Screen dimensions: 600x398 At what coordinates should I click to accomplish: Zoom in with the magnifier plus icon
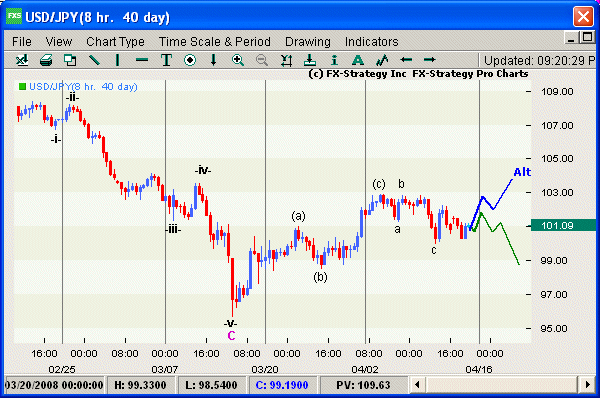238,60
